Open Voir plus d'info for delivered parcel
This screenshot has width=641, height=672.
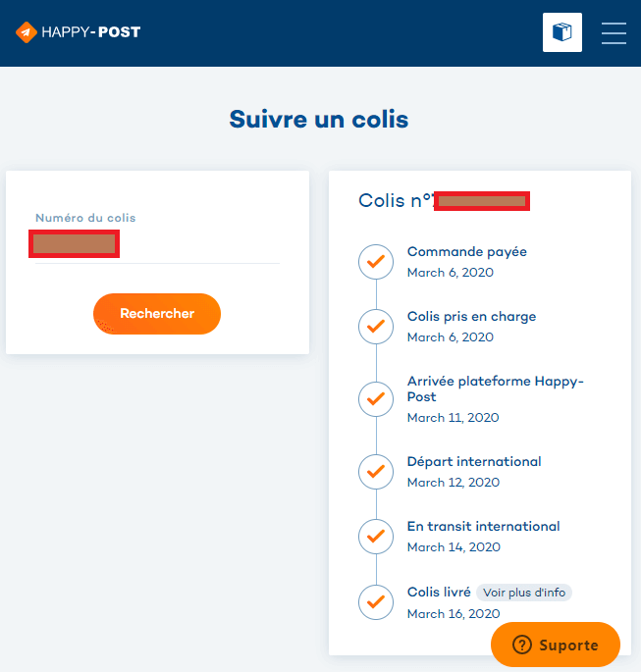524,593
